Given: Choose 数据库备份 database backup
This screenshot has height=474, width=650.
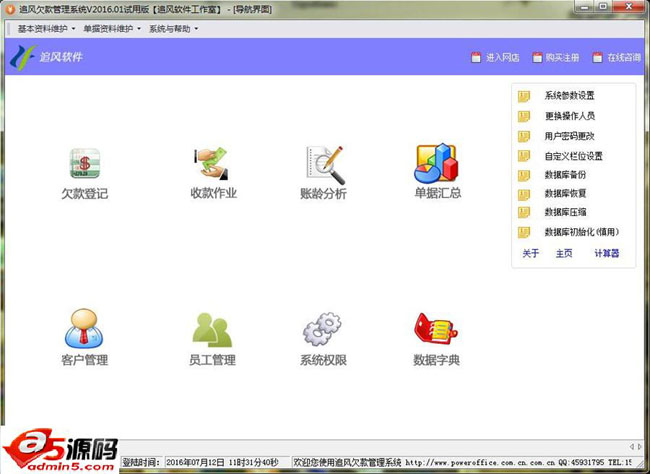Looking at the screenshot, I should (x=565, y=175).
